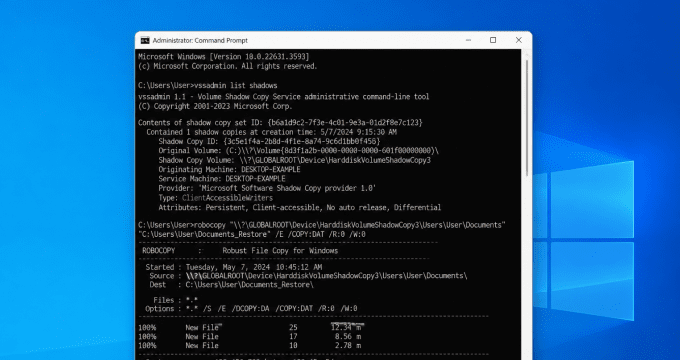Click the Windows logo on desktop wallpaper
Viewport: 680px width, 360px height.
(583, 241)
